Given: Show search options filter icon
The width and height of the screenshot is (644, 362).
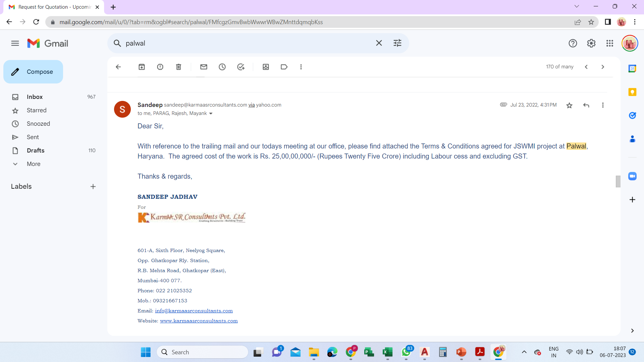Looking at the screenshot, I should pyautogui.click(x=397, y=43).
